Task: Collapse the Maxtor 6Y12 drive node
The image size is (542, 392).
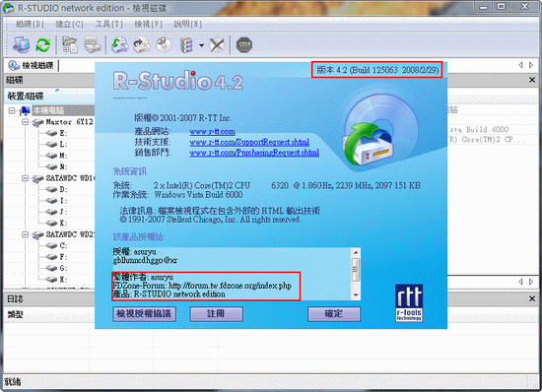Action: pos(25,122)
